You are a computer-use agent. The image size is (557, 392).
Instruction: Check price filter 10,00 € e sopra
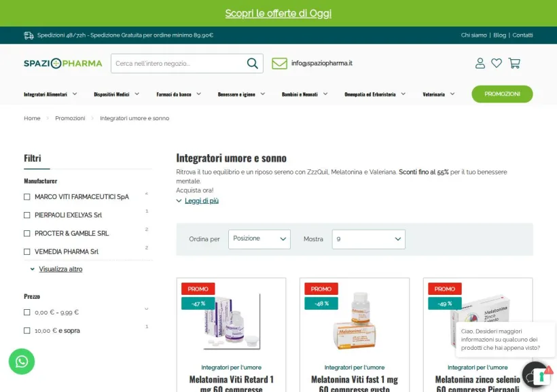click(x=27, y=331)
